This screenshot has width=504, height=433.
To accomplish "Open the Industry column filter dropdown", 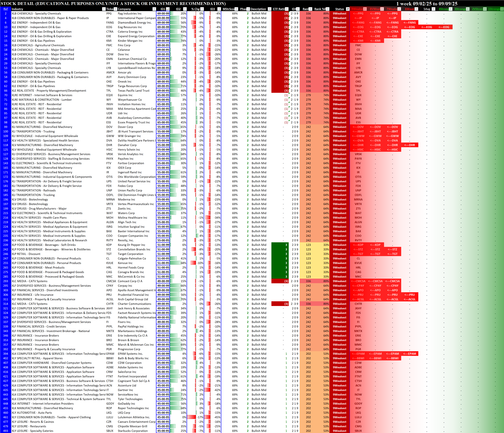I will click(x=104, y=9).
